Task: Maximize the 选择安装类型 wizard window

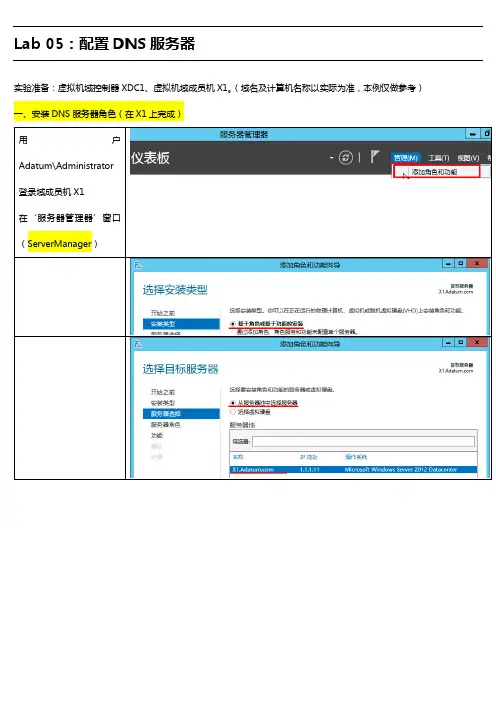Action: tap(461, 264)
